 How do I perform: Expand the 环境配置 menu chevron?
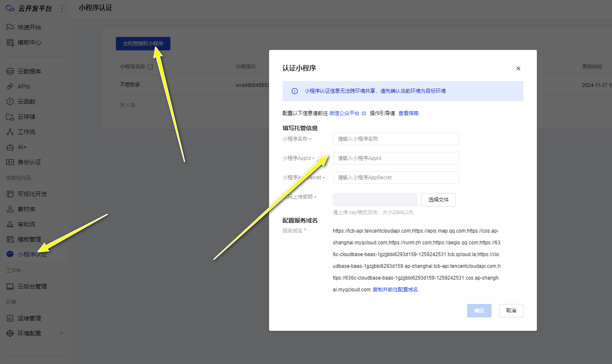click(61, 333)
